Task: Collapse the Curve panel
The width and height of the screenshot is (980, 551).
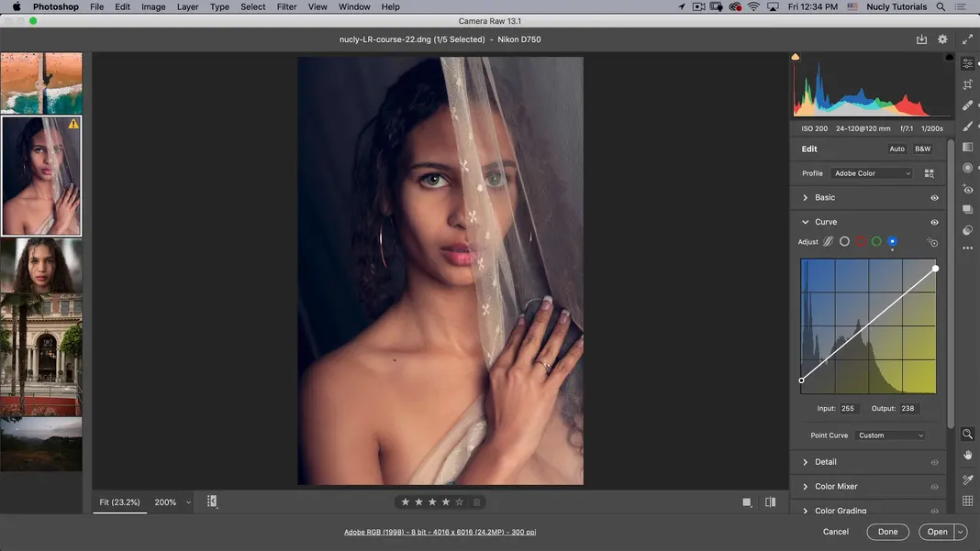Action: coord(805,222)
